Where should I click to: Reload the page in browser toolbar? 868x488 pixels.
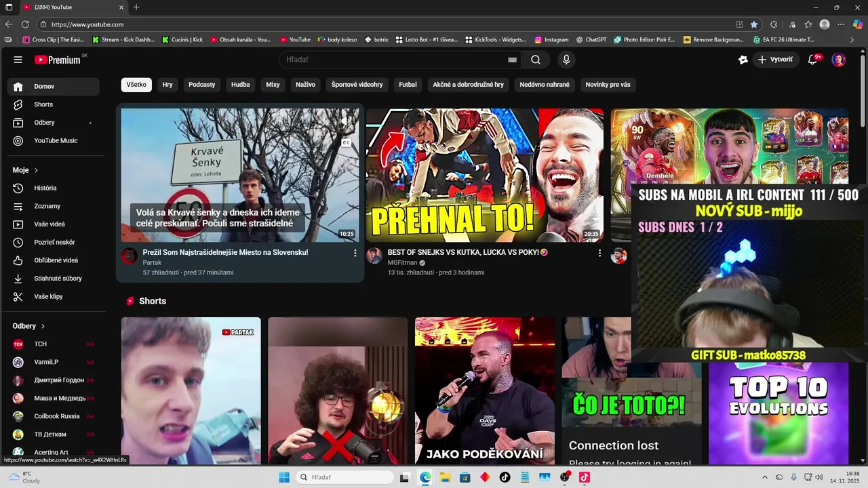point(26,24)
